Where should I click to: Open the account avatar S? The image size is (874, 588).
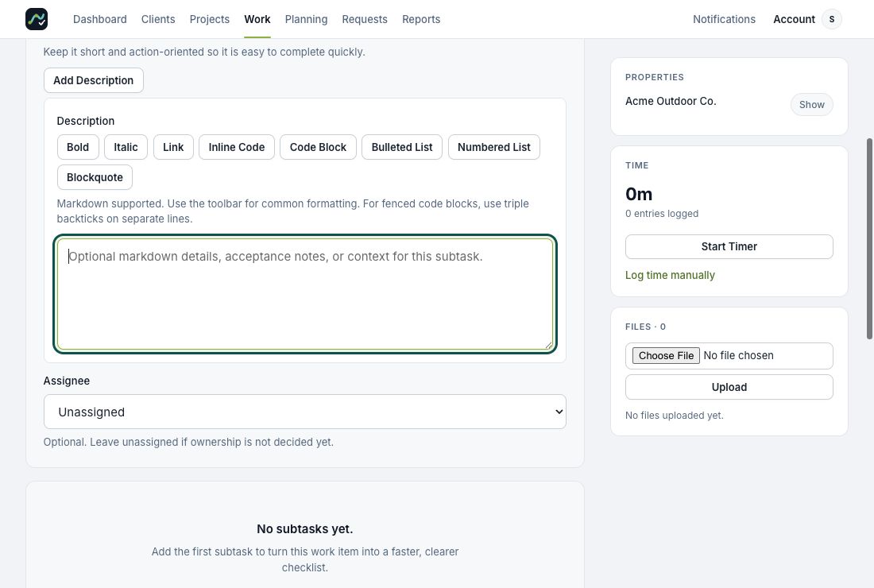832,19
